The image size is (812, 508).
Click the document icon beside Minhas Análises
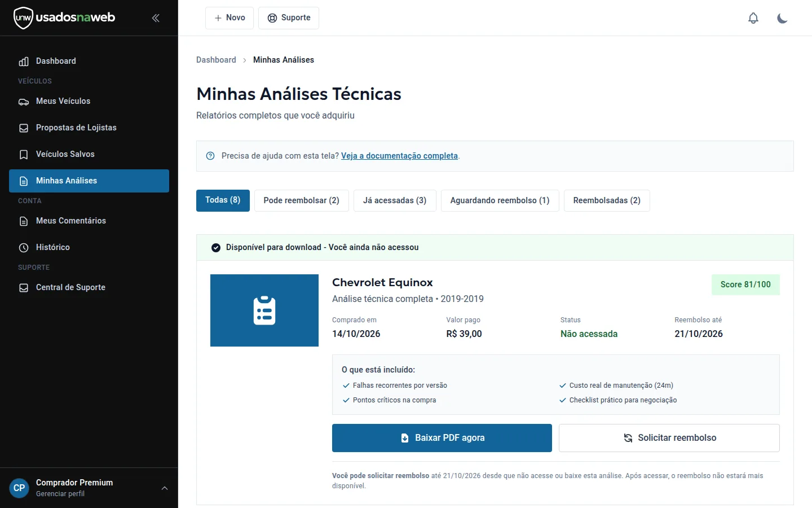click(x=24, y=181)
